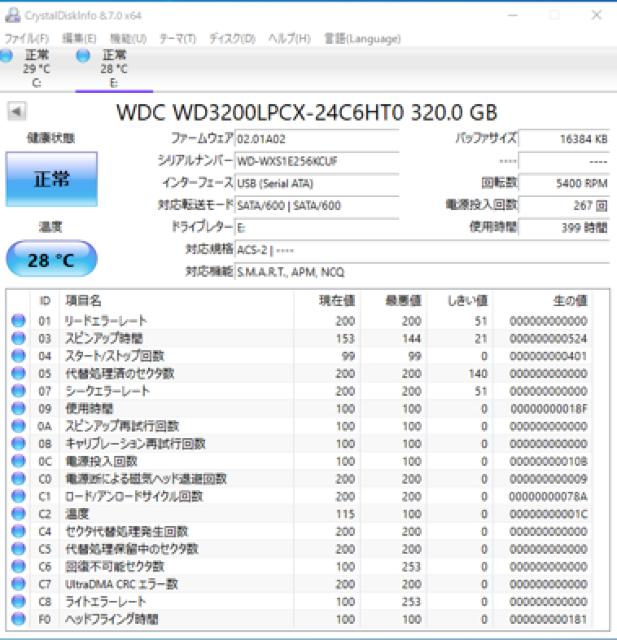617x640 pixels.
Task: Open the 編集(E) menu
Action: coord(79,39)
